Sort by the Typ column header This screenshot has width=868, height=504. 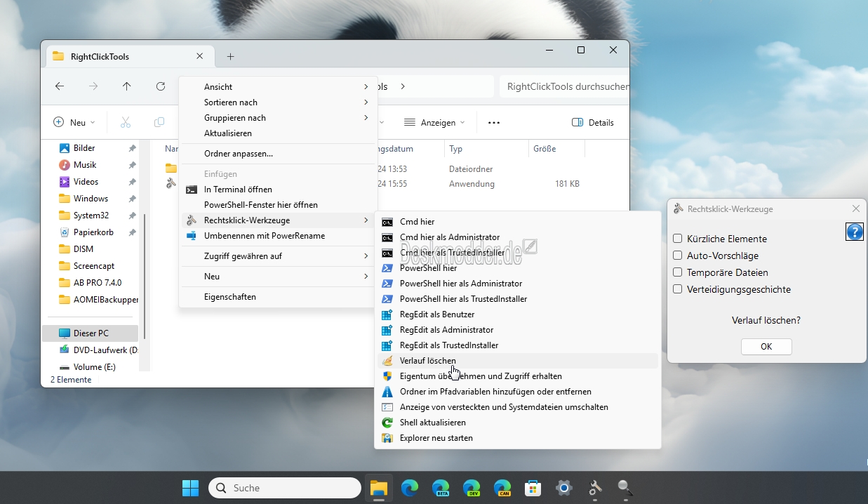[x=486, y=149]
